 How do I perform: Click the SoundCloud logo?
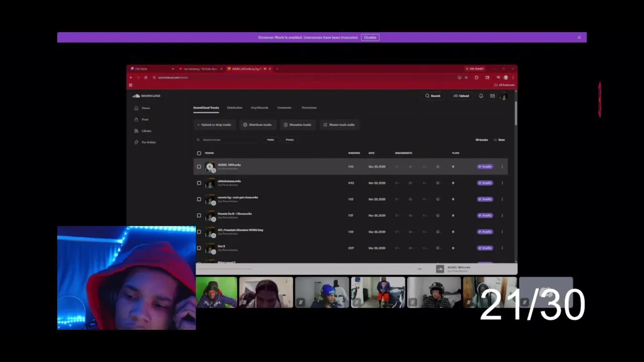[x=146, y=96]
